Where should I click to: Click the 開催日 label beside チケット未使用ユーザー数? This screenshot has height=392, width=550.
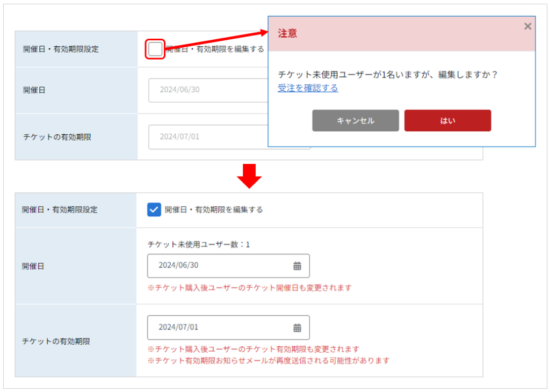coord(33,266)
